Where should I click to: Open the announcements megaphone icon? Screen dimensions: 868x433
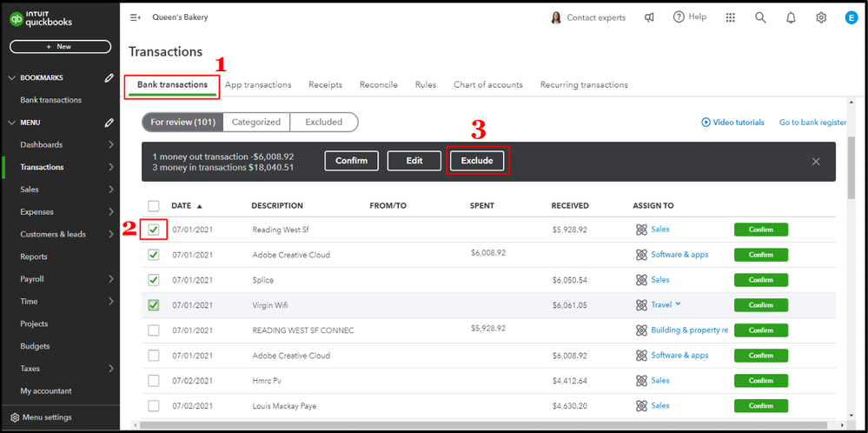649,17
